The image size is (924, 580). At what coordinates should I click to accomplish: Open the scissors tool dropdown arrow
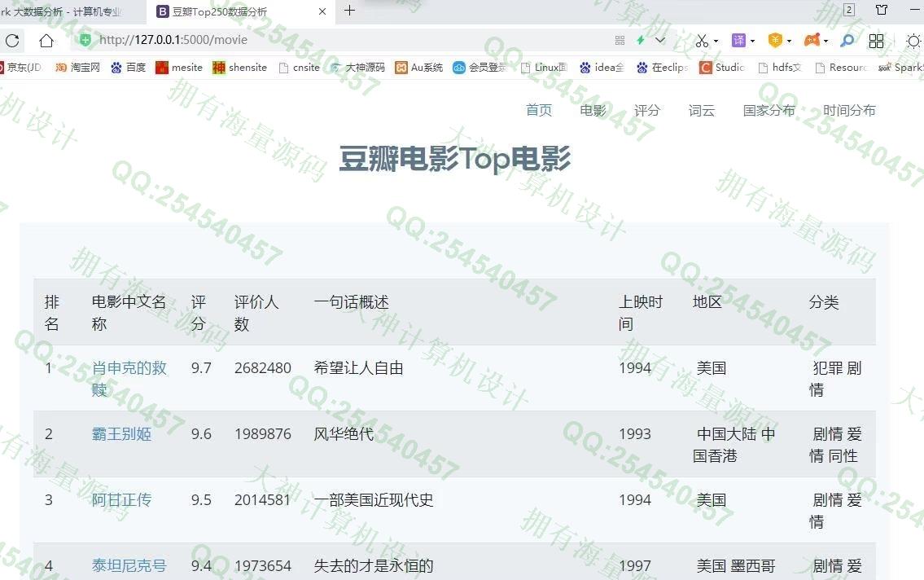click(716, 42)
